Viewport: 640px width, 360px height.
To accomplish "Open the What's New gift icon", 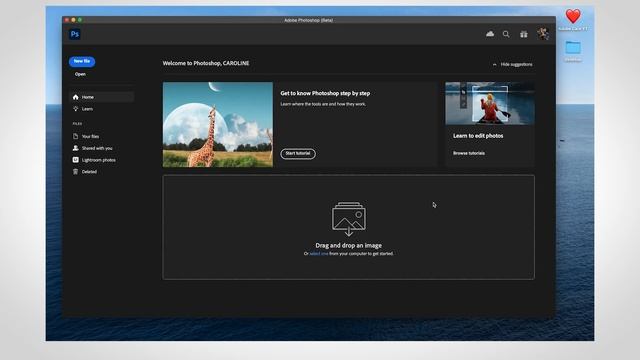I will 524,34.
